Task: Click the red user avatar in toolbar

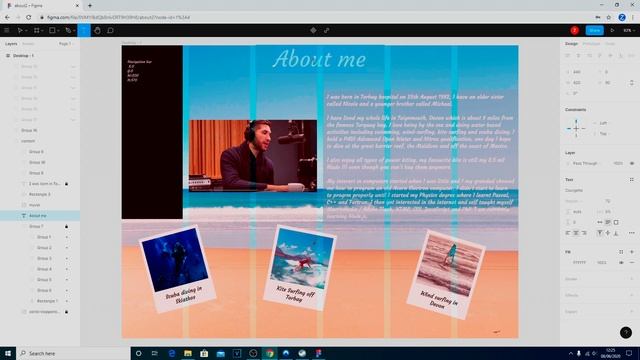Action: (575, 30)
